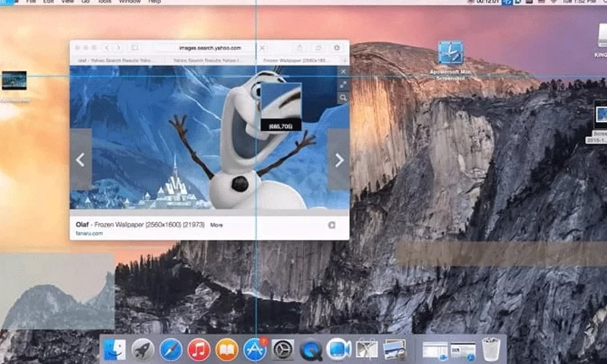Viewport: 607px width, 364px height.
Task: Open the fanaru.com source link
Action: click(x=90, y=234)
